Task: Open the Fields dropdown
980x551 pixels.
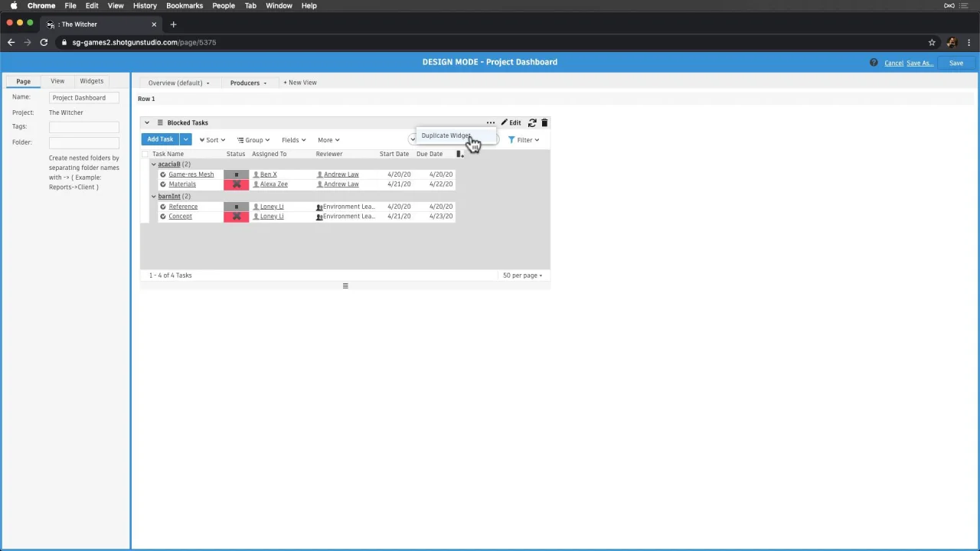Action: (x=293, y=140)
